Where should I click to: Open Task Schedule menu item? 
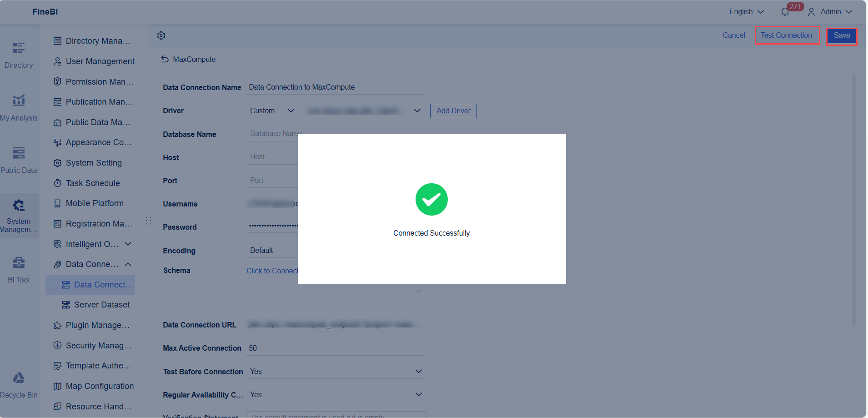(87, 183)
